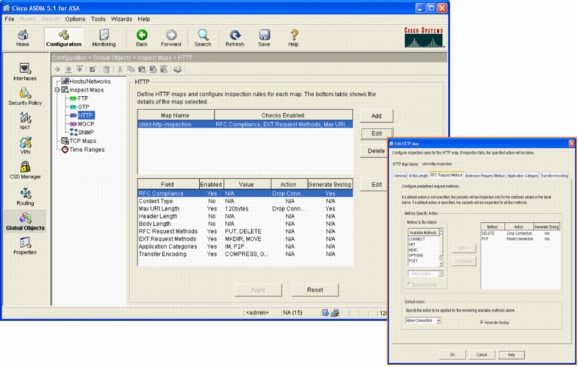Collapse the Inspect Maps tree node
This screenshot has width=578, height=367.
57,90
